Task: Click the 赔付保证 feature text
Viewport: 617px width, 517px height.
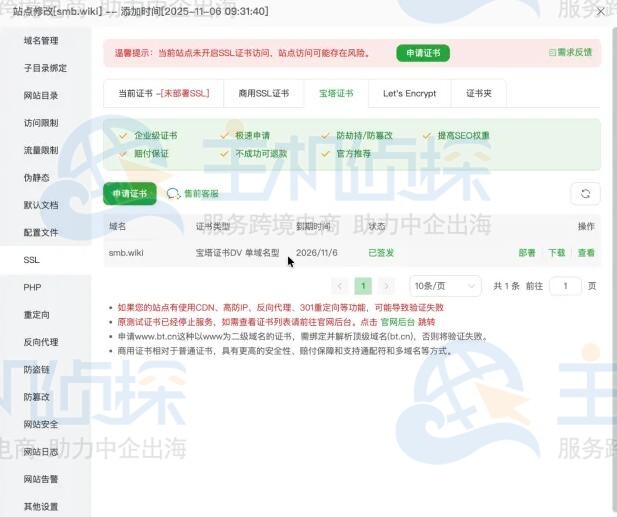Action: [151, 154]
